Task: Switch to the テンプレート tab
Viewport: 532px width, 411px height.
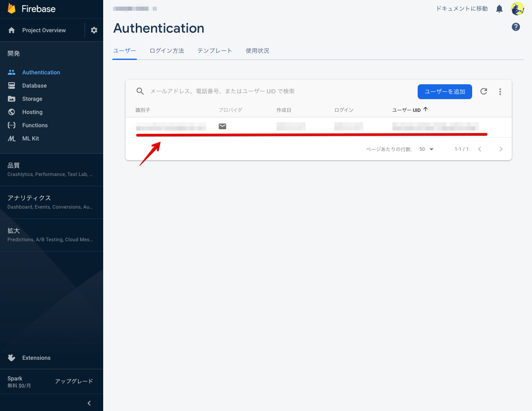Action: [x=215, y=51]
